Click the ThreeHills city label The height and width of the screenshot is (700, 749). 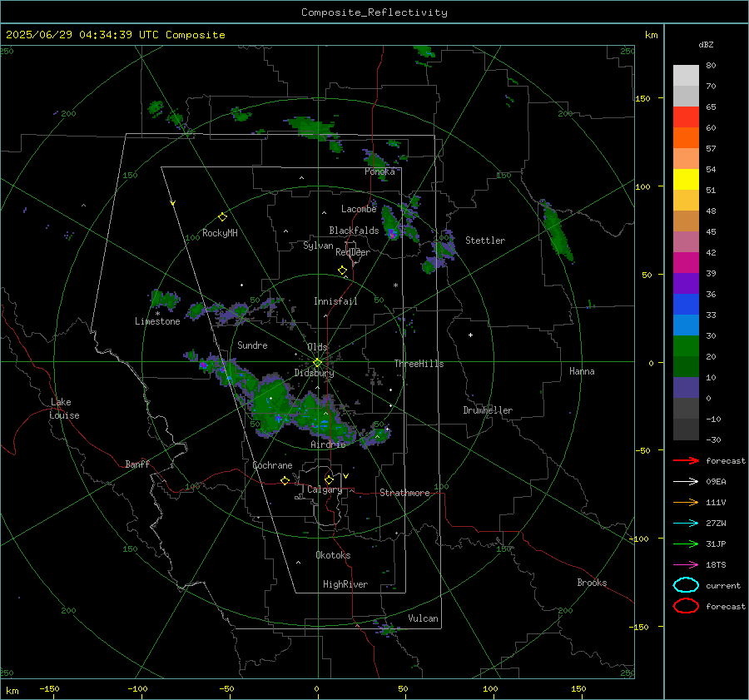click(x=419, y=364)
